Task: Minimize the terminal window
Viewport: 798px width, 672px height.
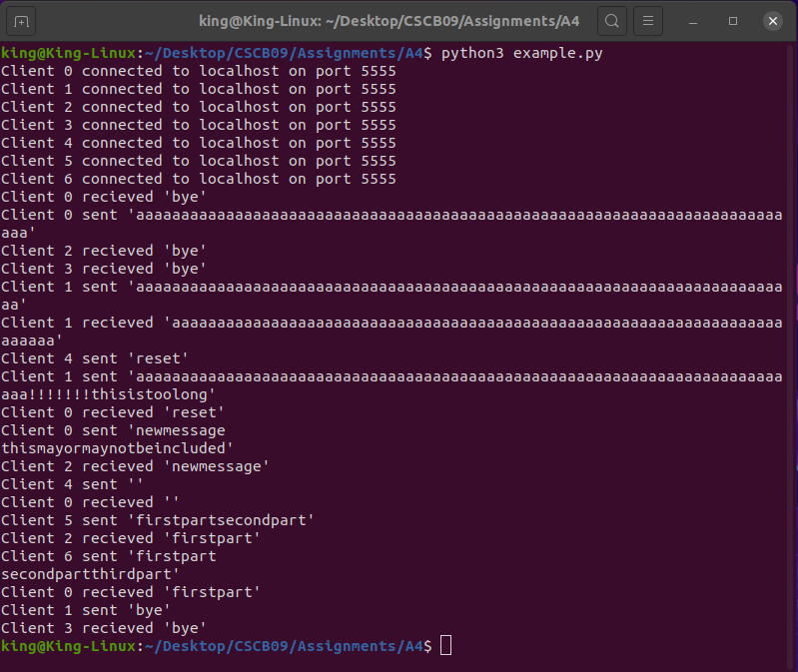Action: click(696, 20)
